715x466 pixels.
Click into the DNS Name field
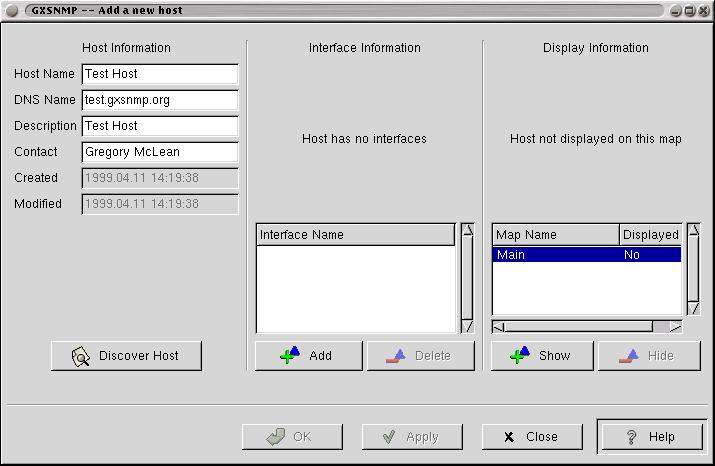click(160, 100)
